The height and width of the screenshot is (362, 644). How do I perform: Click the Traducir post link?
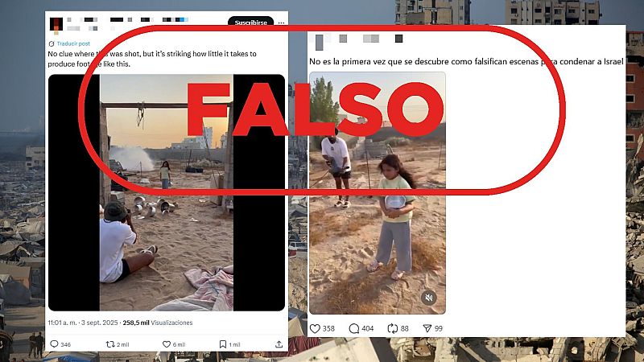click(69, 43)
